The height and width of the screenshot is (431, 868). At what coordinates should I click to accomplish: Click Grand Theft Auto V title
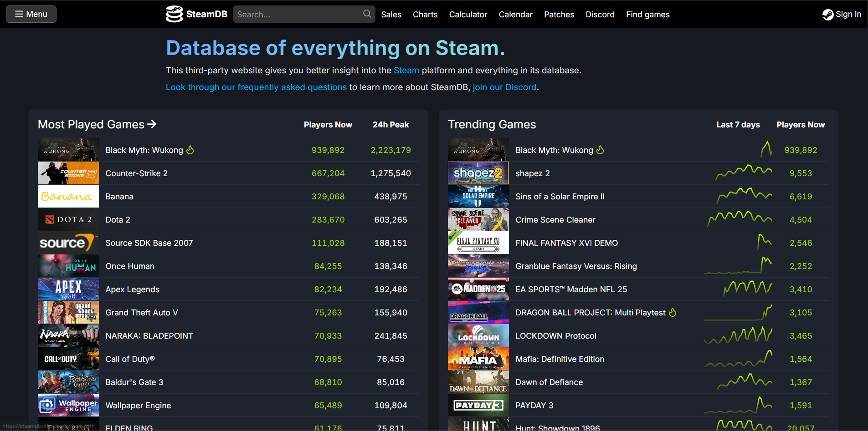click(142, 313)
